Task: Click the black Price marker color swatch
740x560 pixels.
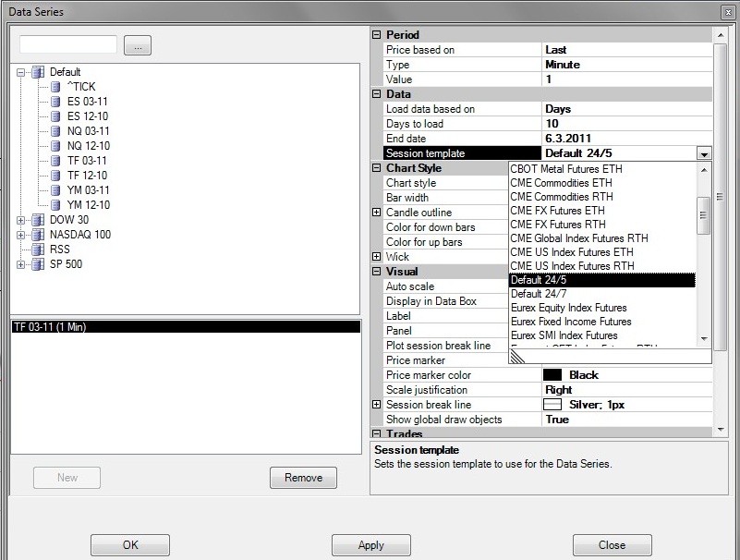Action: point(552,375)
